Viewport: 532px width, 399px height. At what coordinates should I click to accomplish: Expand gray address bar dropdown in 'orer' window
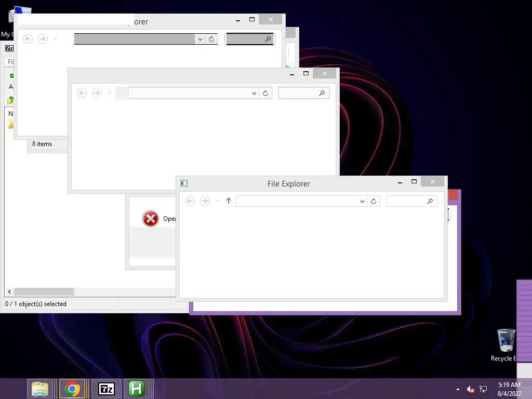click(200, 39)
